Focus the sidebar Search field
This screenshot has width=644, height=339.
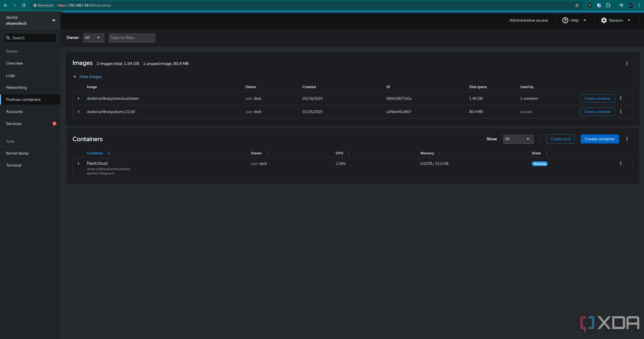(x=30, y=38)
